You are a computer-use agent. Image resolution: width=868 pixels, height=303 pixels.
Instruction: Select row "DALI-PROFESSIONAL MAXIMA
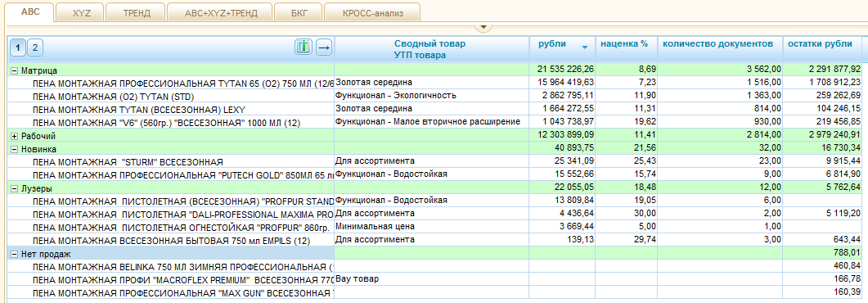coord(183,215)
